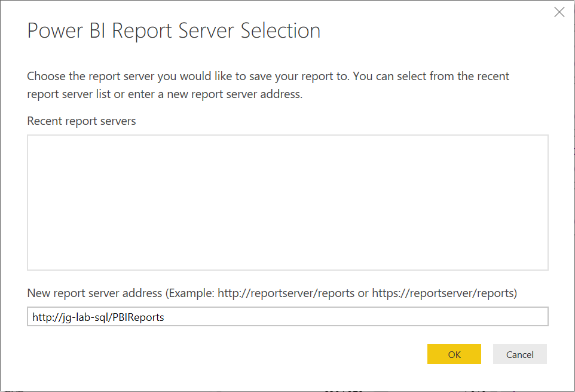Cancel the report server selection
This screenshot has width=575, height=392.
click(x=519, y=354)
